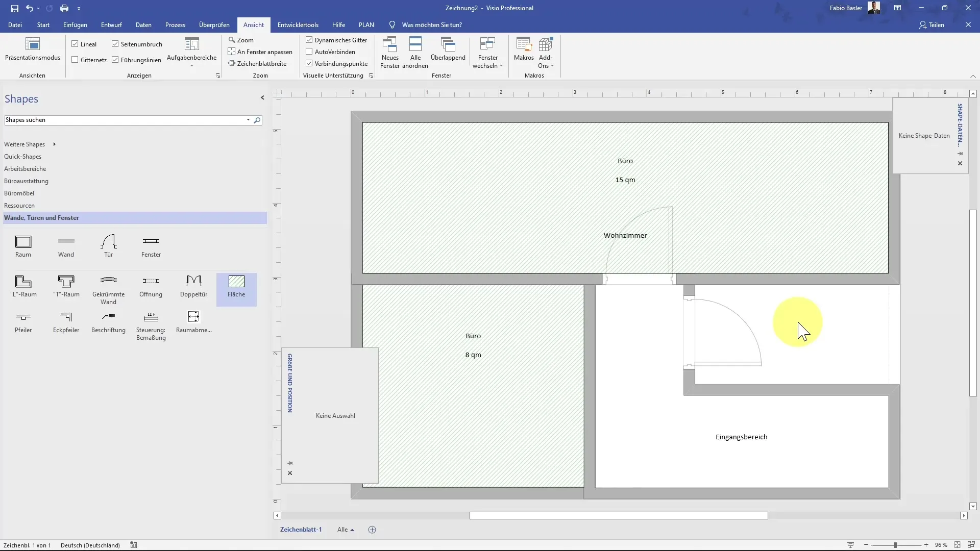Image resolution: width=980 pixels, height=551 pixels.
Task: Click shape search magnifier button
Action: [257, 120]
